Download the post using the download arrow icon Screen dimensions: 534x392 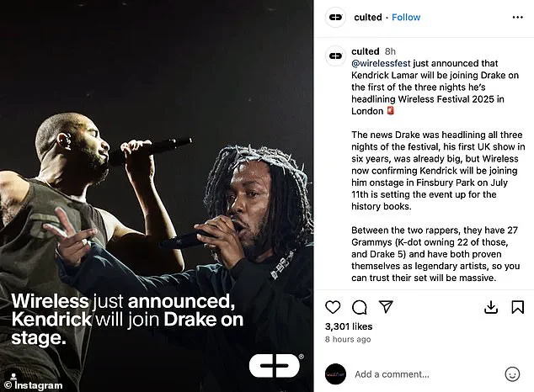click(491, 307)
